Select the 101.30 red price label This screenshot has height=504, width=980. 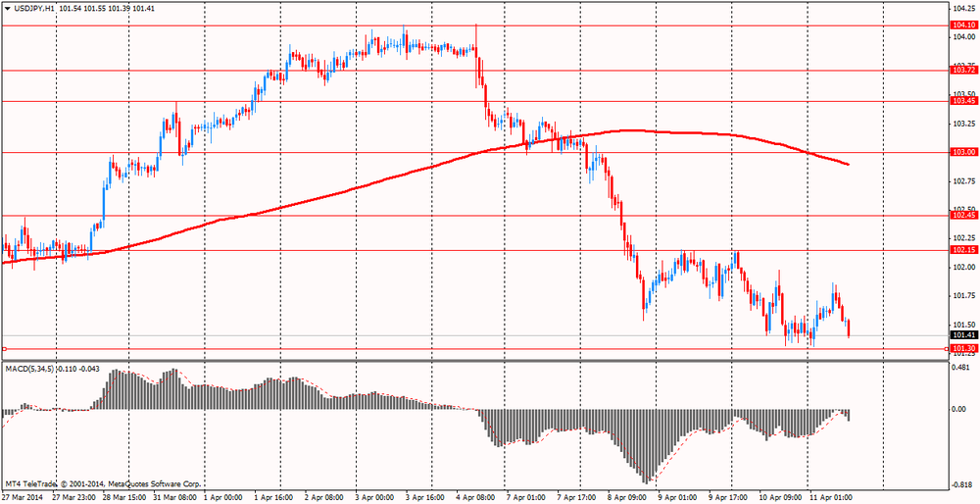point(963,321)
